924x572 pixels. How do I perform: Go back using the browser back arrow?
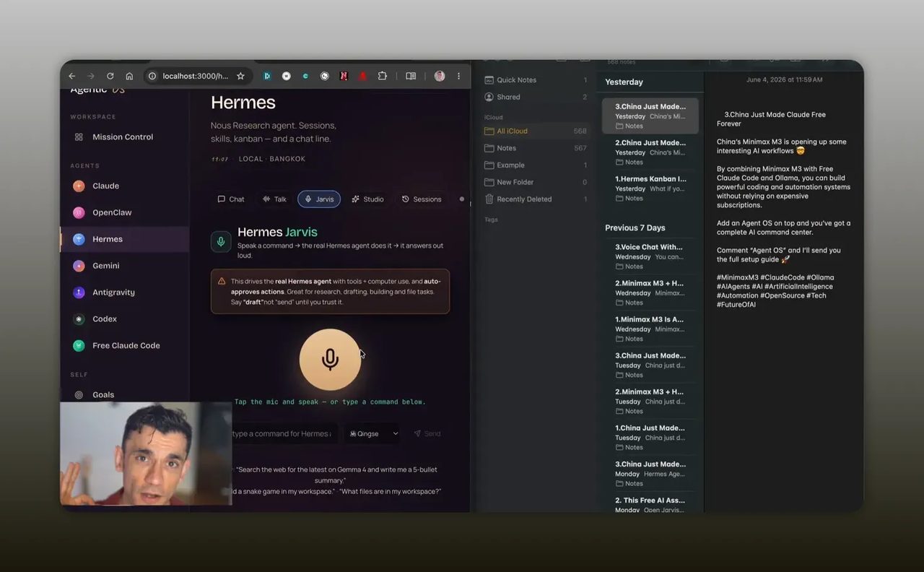tap(72, 76)
